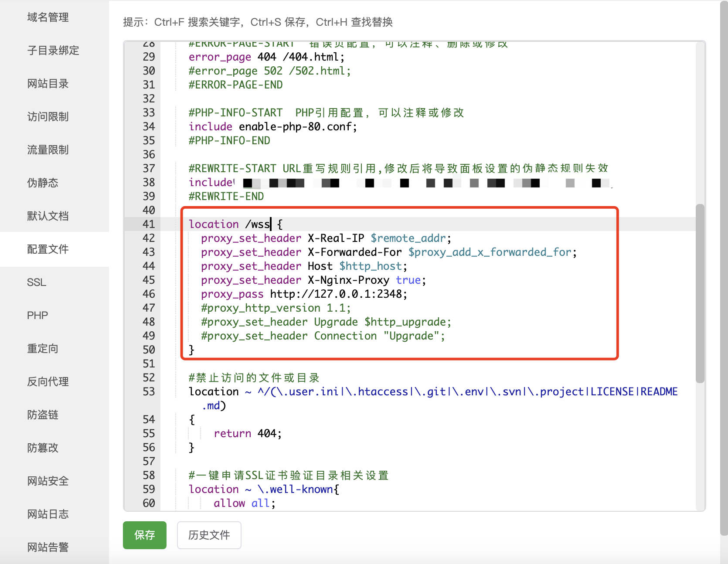Click '#proxy_set_header Connection "Upgrade";' line

click(323, 336)
